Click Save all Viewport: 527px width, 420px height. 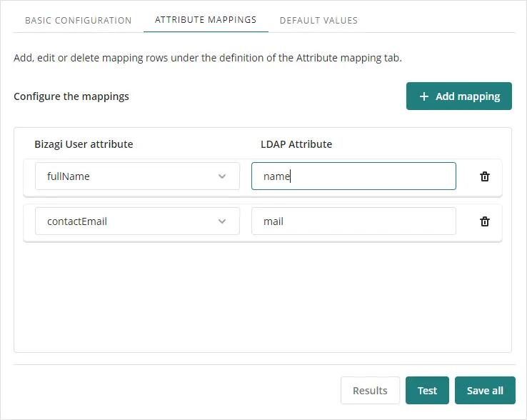(485, 391)
